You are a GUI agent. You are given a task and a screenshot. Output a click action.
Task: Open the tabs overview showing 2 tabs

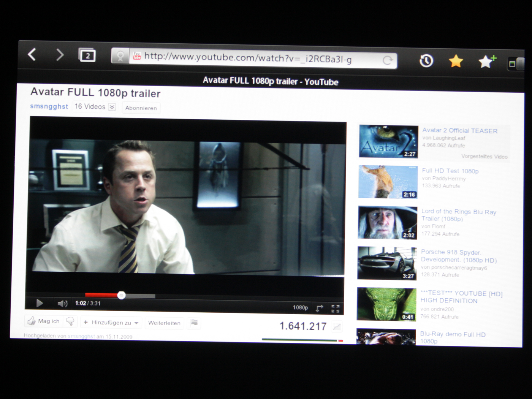click(87, 55)
